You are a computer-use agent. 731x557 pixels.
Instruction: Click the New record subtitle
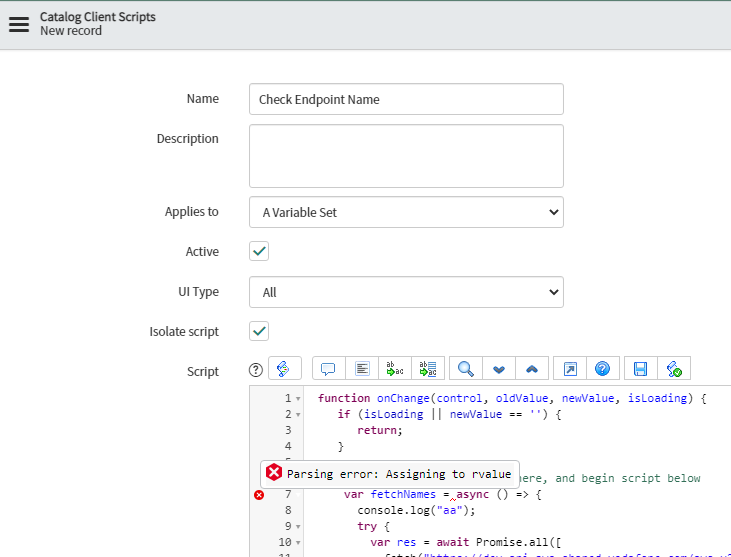click(71, 31)
